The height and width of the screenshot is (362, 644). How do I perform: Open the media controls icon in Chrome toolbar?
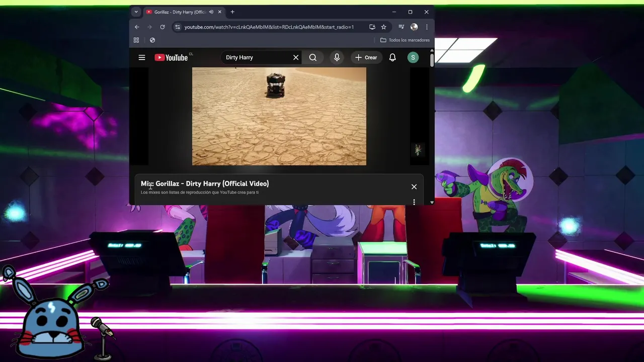(x=401, y=27)
